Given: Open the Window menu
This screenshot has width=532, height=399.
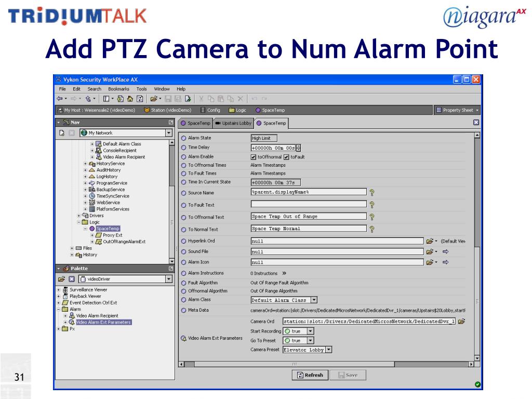Looking at the screenshot, I should [162, 89].
